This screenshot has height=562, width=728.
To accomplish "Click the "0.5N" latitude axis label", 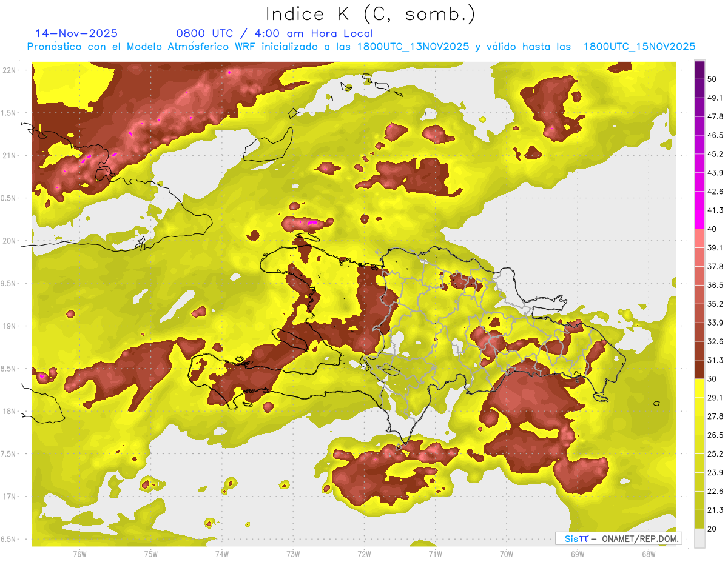I will (9, 198).
